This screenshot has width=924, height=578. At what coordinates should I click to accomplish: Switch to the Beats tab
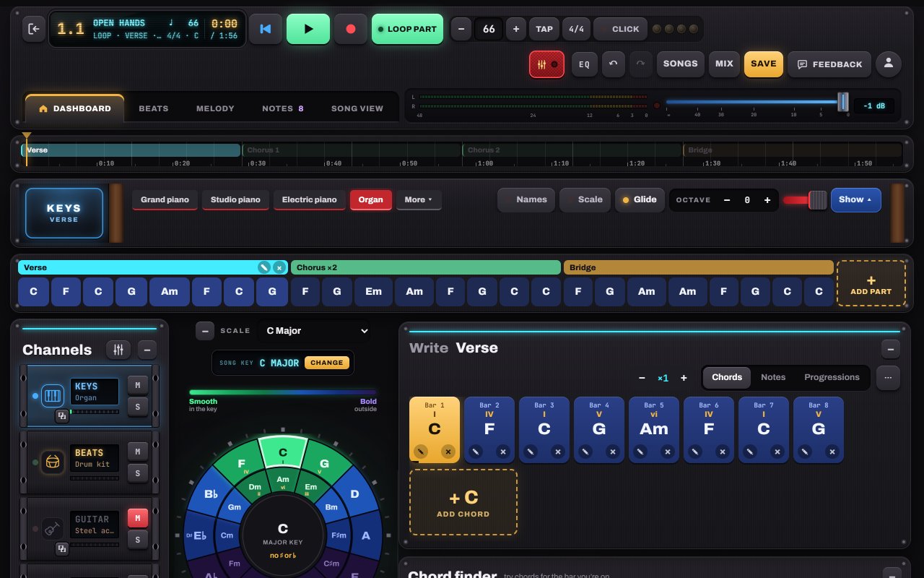coord(154,108)
